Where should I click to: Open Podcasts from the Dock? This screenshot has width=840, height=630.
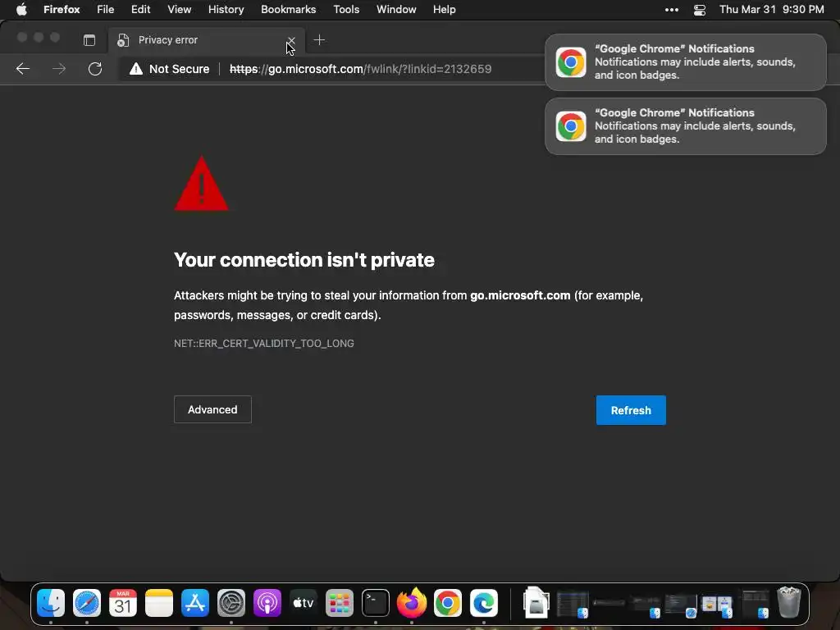[x=267, y=603]
